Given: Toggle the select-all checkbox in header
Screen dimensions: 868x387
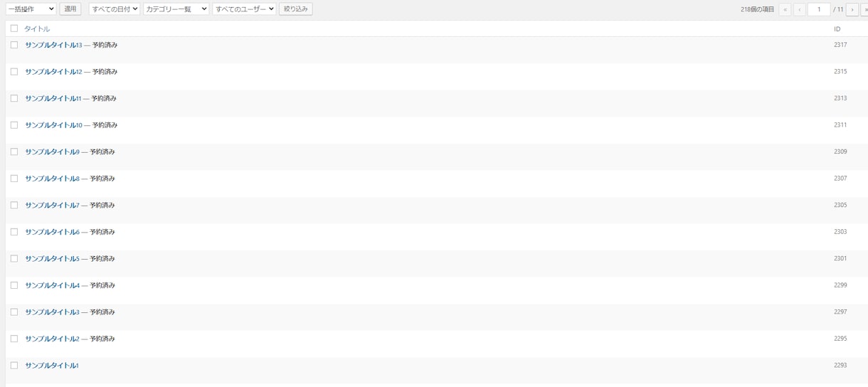Looking at the screenshot, I should [x=14, y=28].
